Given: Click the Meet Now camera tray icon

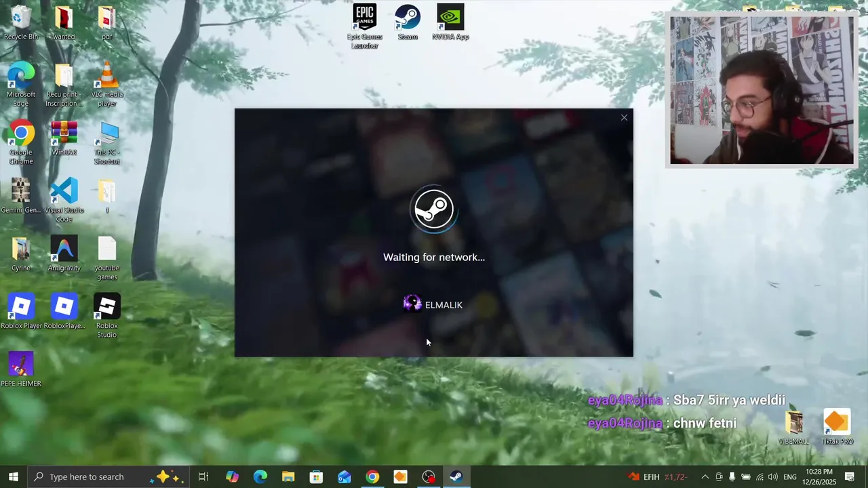Looking at the screenshot, I should [x=719, y=476].
